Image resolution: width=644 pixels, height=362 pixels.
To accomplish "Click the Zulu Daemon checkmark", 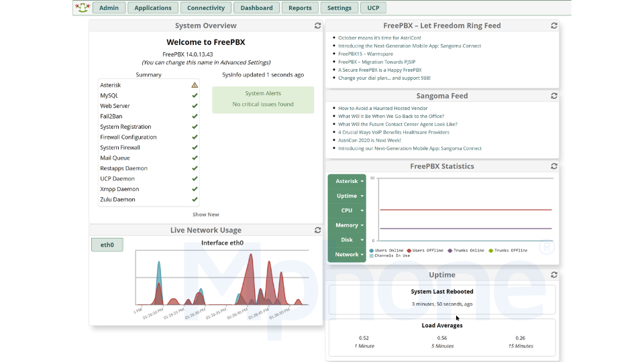I will pyautogui.click(x=195, y=200).
